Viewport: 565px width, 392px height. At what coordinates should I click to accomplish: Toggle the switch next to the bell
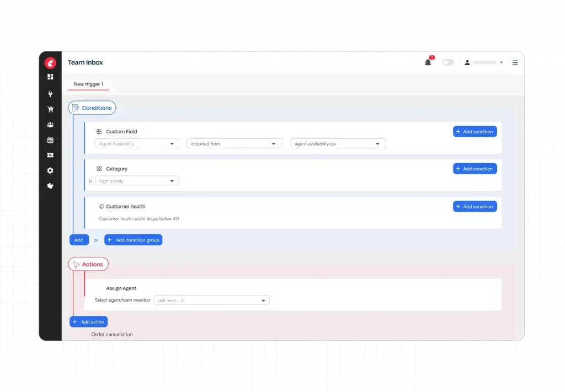pyautogui.click(x=448, y=63)
